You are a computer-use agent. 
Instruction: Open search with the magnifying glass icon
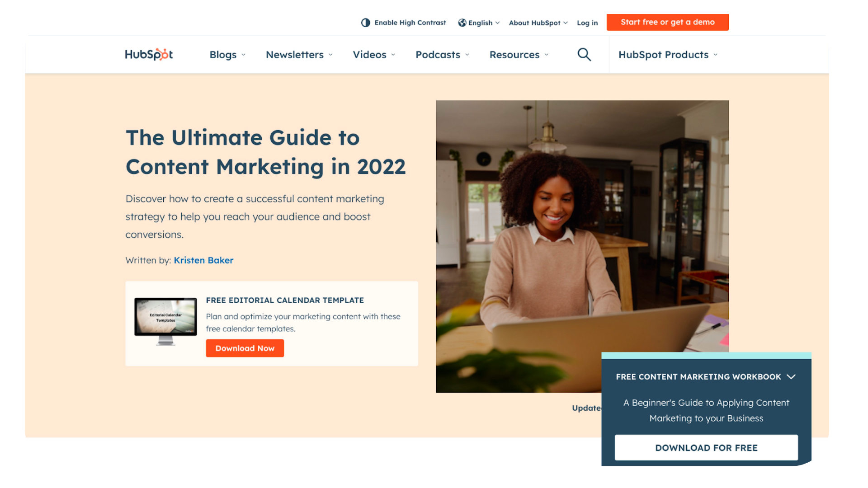point(584,55)
